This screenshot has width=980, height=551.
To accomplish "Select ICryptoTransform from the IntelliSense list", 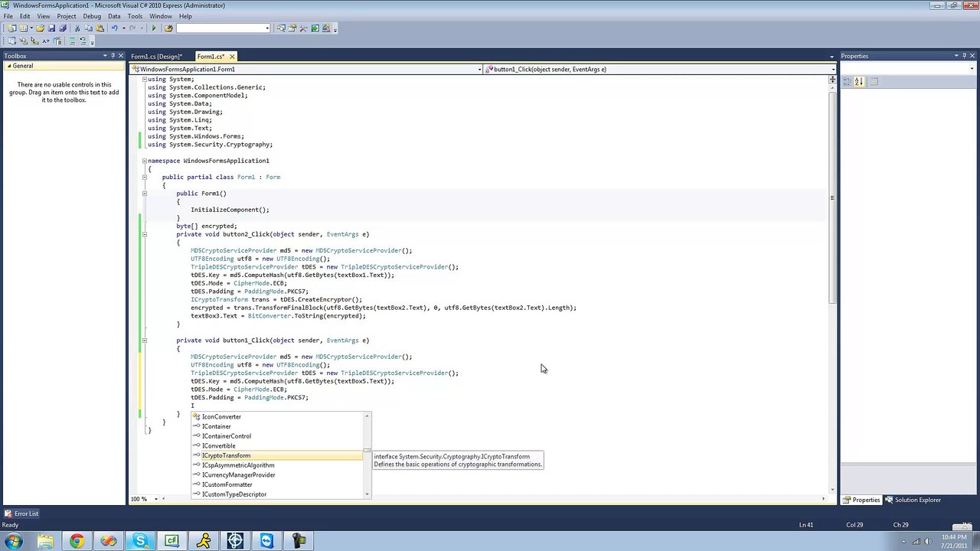I will pos(226,455).
